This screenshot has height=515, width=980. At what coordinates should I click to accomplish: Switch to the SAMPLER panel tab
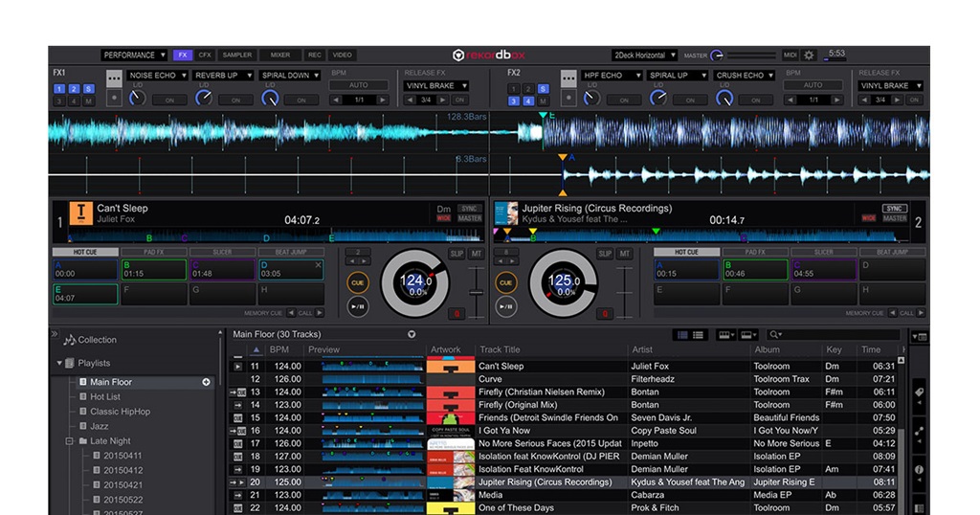(x=237, y=56)
